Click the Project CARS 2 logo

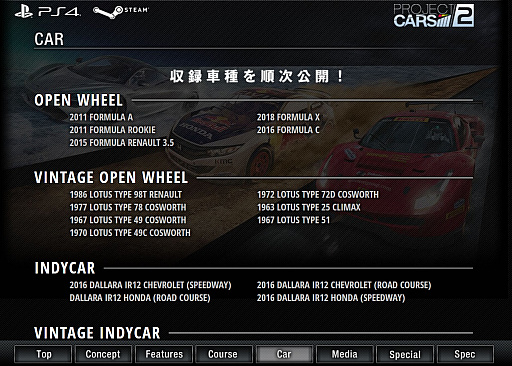[x=434, y=16]
